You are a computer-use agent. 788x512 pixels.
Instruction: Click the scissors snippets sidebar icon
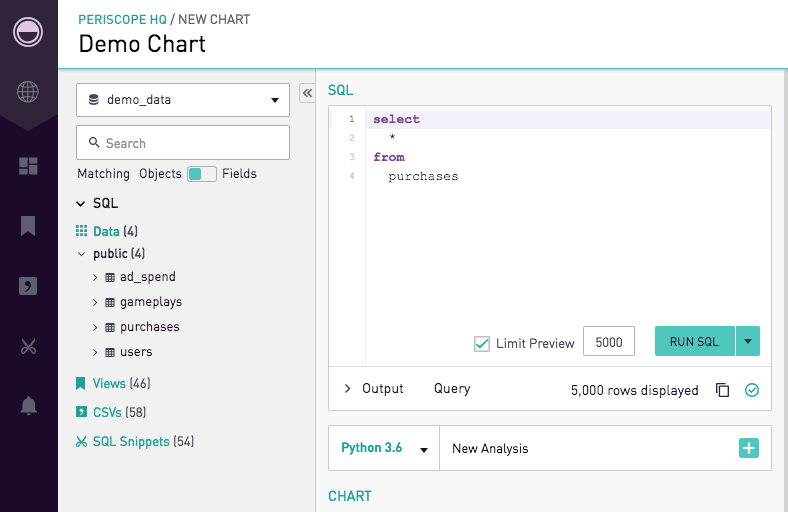pyautogui.click(x=28, y=346)
